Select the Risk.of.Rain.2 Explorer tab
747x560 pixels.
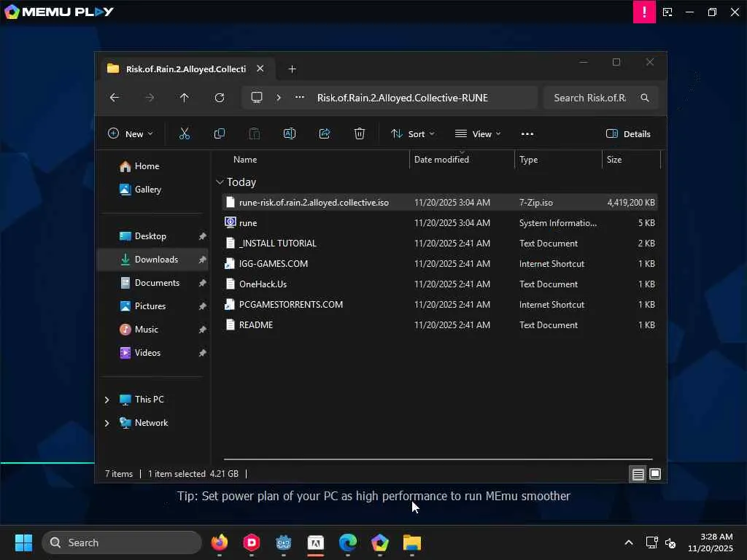[186, 69]
